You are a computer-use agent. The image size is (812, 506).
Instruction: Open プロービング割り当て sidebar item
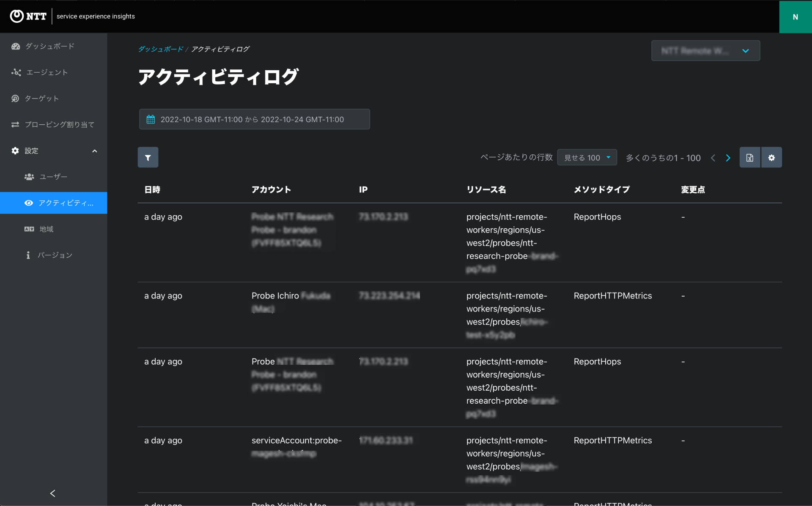pos(54,125)
